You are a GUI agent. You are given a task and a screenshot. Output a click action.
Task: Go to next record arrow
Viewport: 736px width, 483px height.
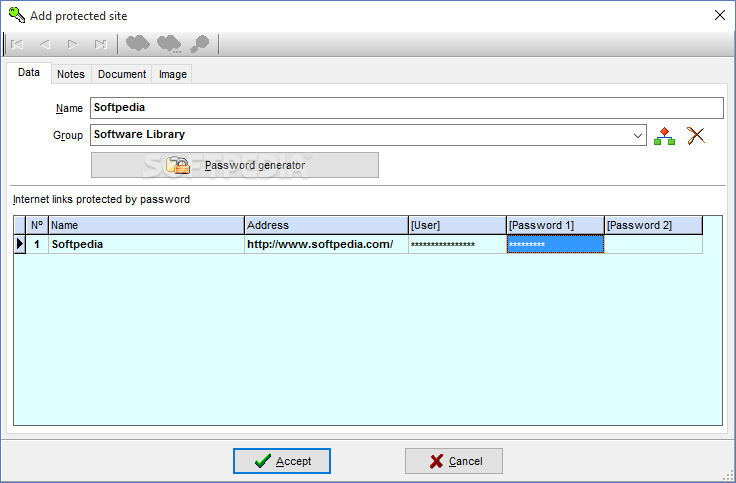[72, 44]
